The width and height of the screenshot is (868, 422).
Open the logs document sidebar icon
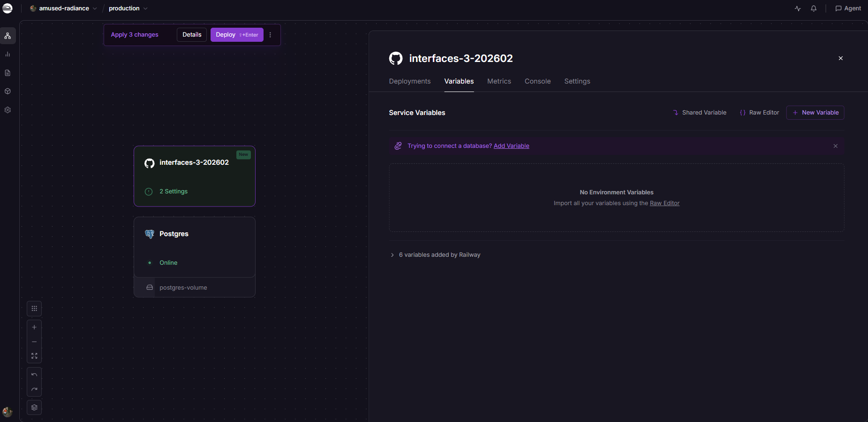click(x=8, y=73)
